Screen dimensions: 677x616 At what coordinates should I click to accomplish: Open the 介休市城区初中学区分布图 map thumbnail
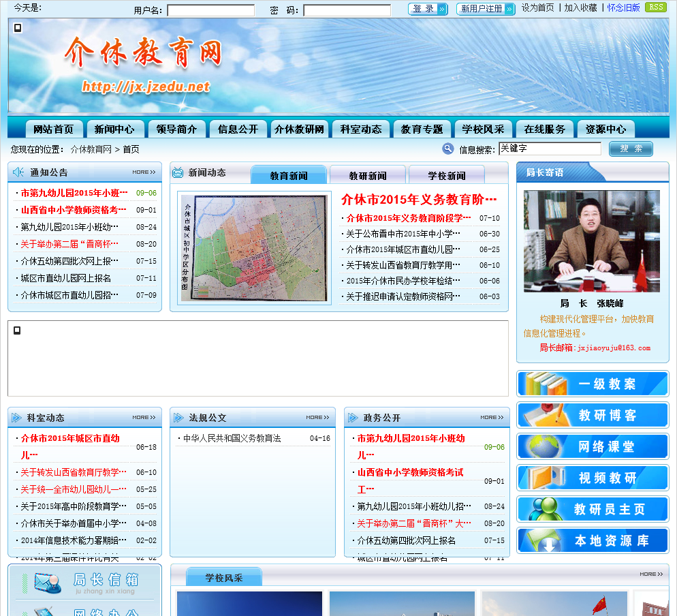click(x=254, y=248)
